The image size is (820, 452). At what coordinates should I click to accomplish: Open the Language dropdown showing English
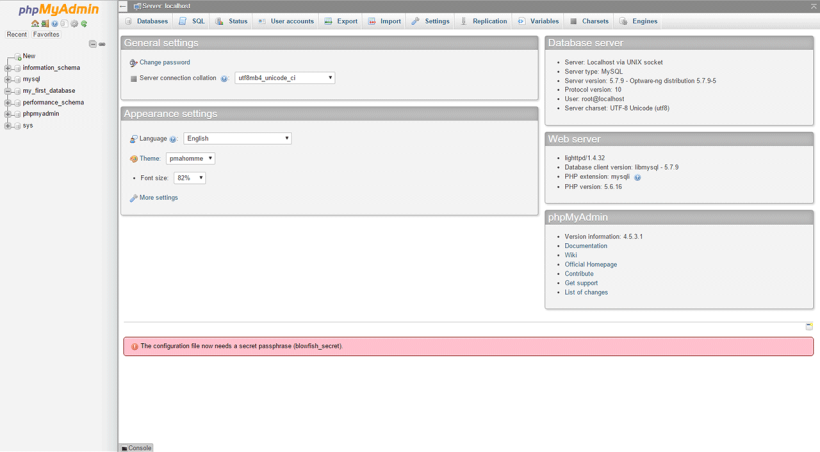click(237, 139)
